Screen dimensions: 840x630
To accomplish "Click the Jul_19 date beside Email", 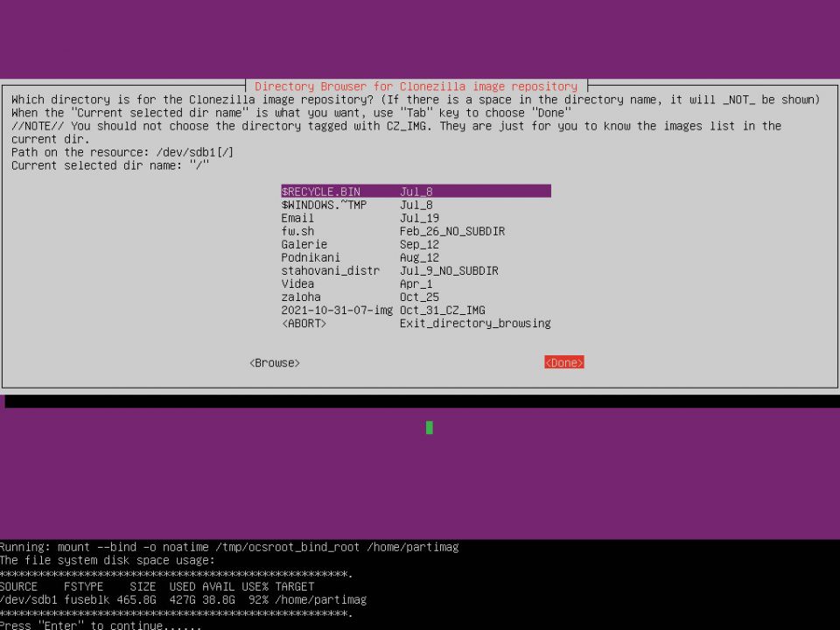I will [419, 218].
